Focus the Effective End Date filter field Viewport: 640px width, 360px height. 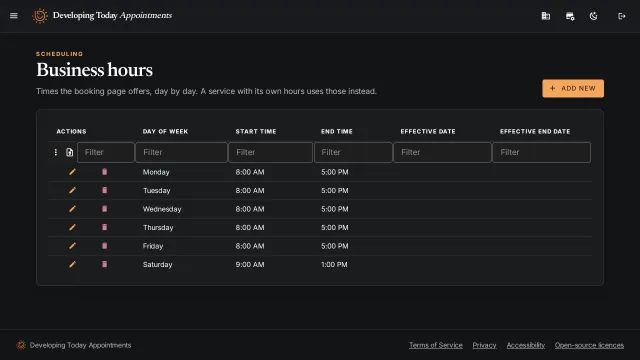[x=542, y=152]
